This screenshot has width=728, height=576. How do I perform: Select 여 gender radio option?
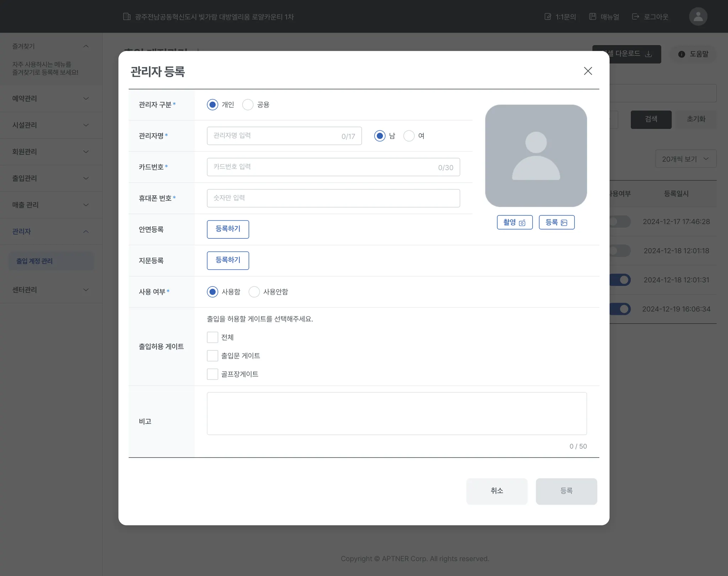pyautogui.click(x=409, y=136)
